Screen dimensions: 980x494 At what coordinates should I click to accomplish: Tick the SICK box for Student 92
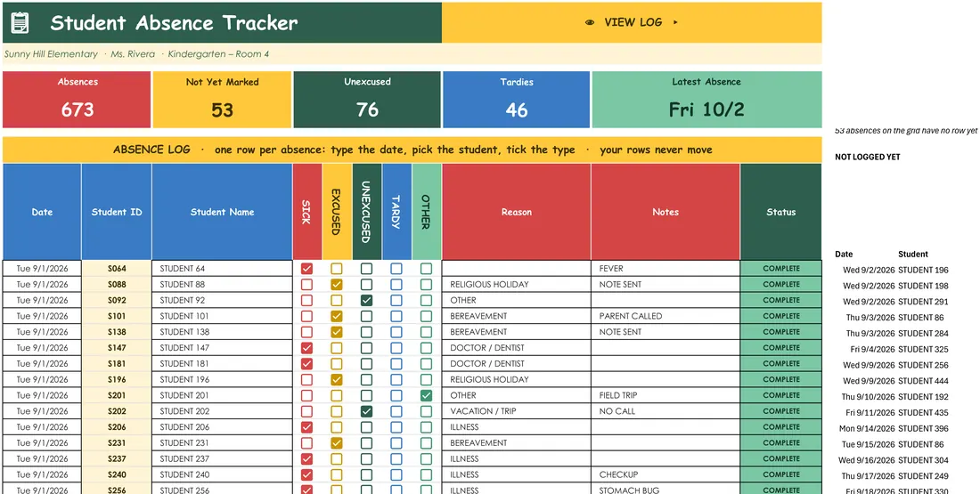pyautogui.click(x=306, y=300)
